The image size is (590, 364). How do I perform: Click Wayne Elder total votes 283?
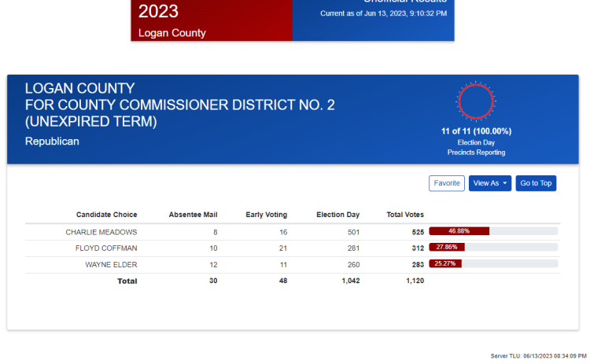(x=418, y=265)
